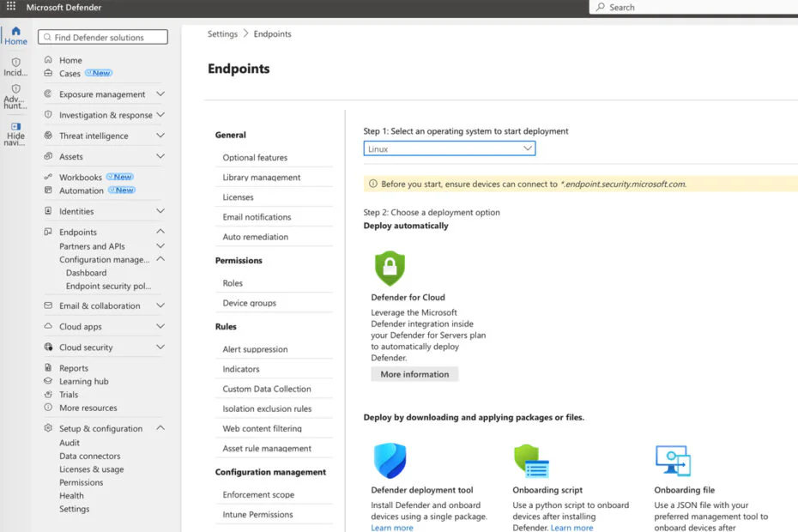The width and height of the screenshot is (798, 532).
Task: Open Licenses & usage nav item
Action: [91, 469]
